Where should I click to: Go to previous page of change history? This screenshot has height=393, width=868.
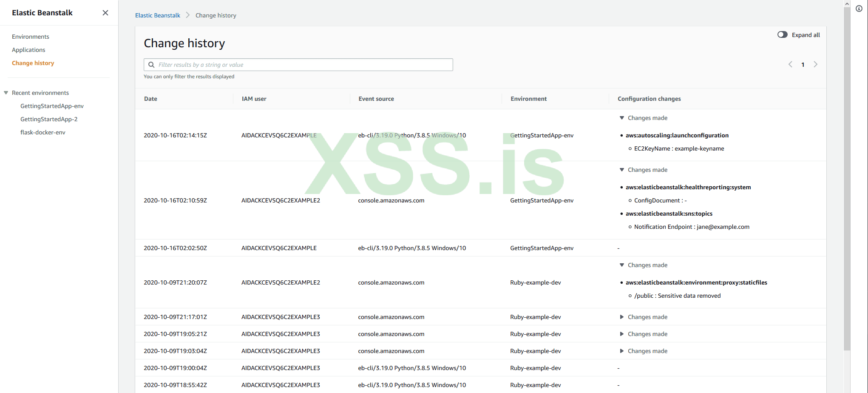(x=790, y=65)
